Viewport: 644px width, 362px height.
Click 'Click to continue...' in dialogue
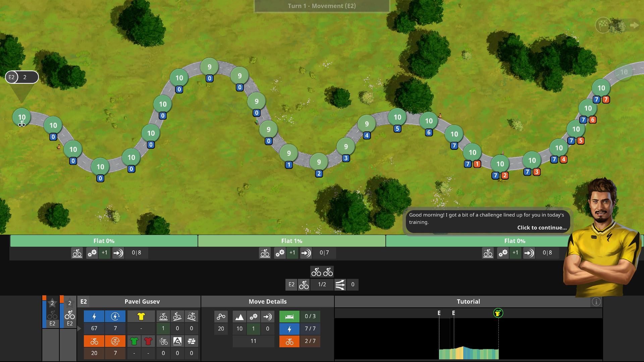click(541, 228)
